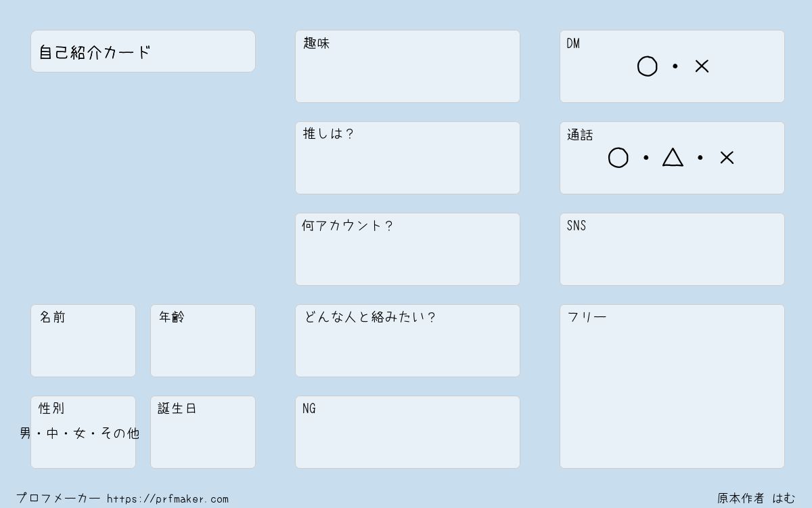
Task: Select the triangle symbol in the 通話 box
Action: [673, 157]
